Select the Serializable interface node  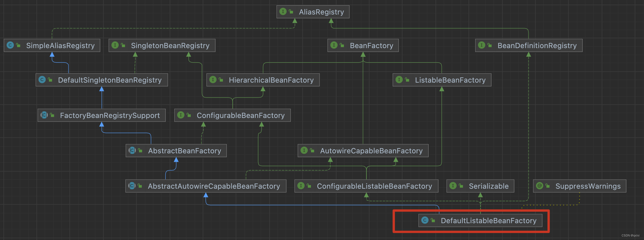[480, 186]
